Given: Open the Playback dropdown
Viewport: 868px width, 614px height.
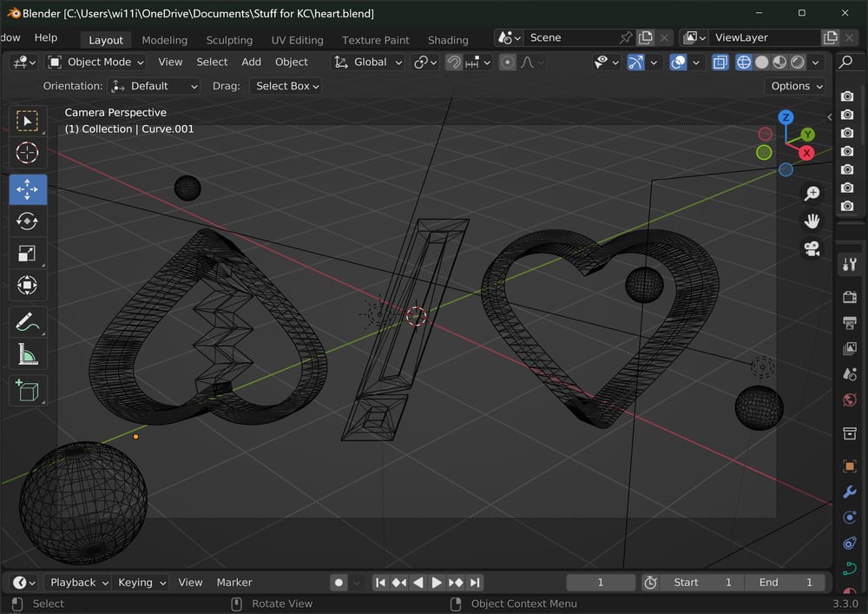Looking at the screenshot, I should click(x=78, y=583).
